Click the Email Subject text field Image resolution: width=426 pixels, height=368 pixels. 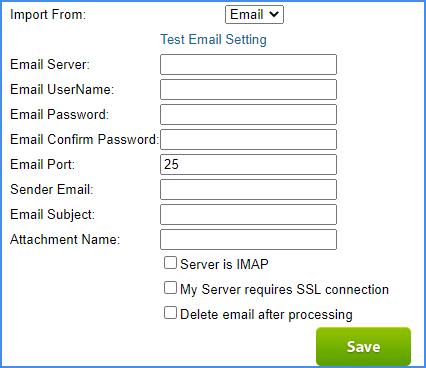point(248,214)
